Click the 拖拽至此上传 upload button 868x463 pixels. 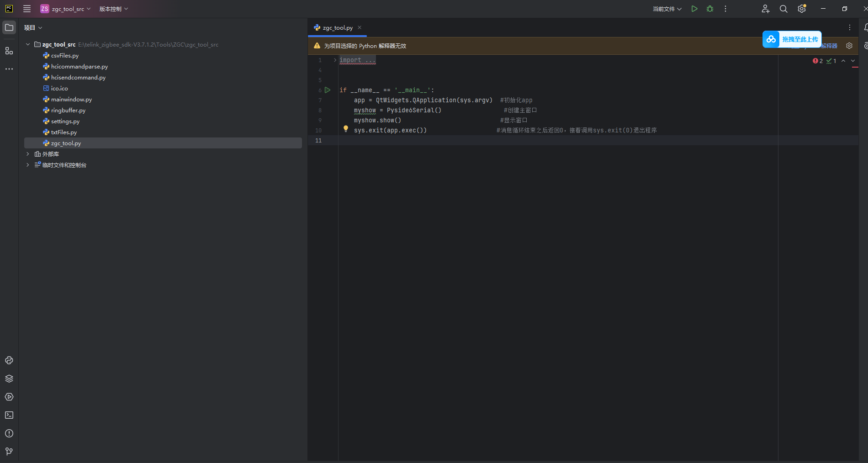[x=792, y=39]
